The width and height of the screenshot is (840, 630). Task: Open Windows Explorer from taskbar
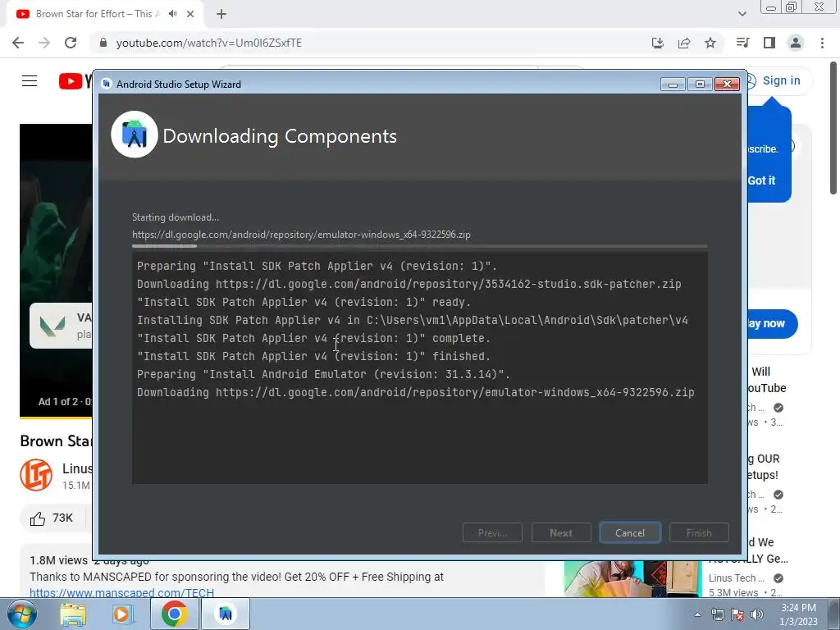click(x=73, y=614)
